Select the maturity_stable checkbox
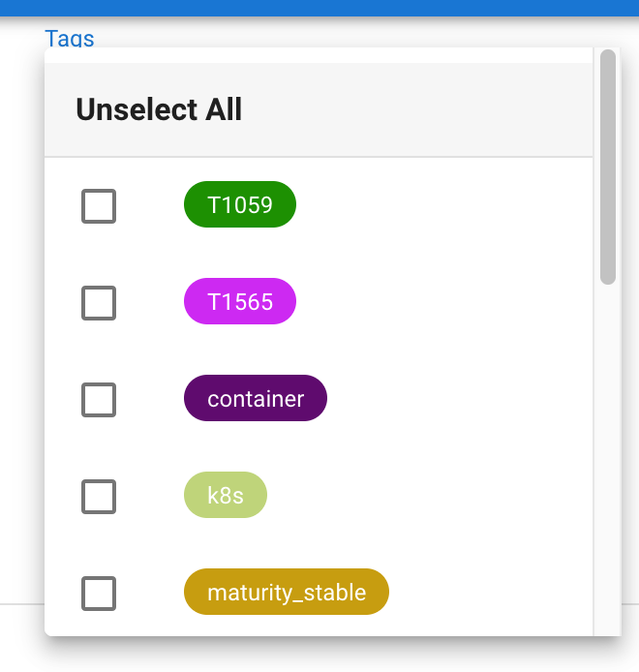The width and height of the screenshot is (639, 672). click(x=99, y=594)
